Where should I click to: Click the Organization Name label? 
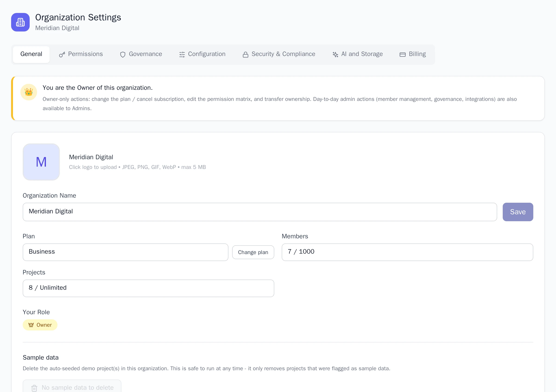49,195
